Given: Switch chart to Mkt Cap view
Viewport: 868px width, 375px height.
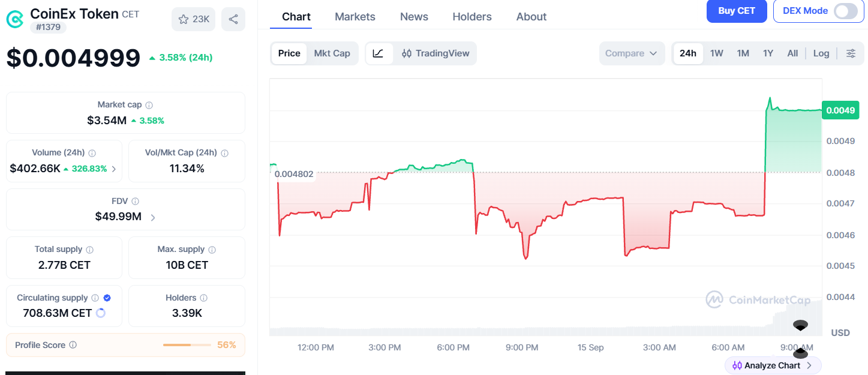Looking at the screenshot, I should tap(332, 53).
